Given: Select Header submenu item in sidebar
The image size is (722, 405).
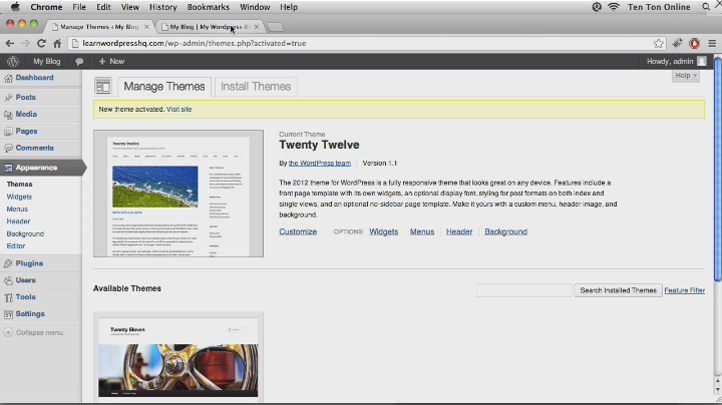Looking at the screenshot, I should tap(18, 221).
